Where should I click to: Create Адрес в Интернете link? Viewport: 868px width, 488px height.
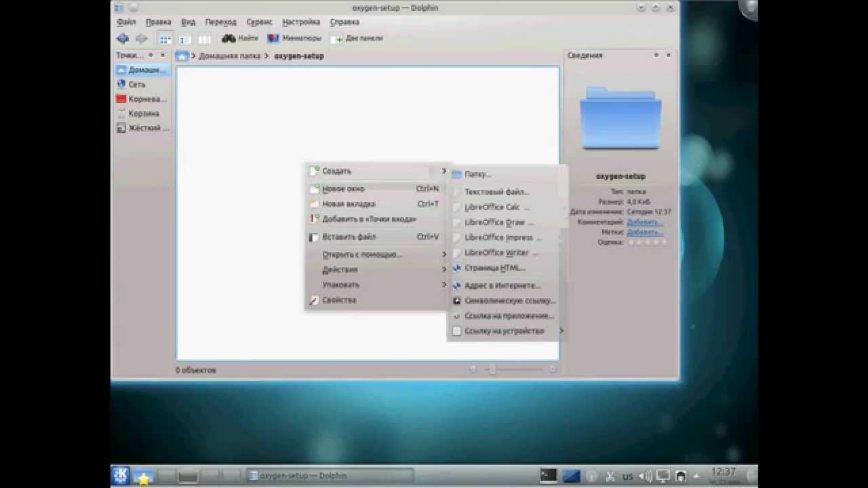[506, 286]
